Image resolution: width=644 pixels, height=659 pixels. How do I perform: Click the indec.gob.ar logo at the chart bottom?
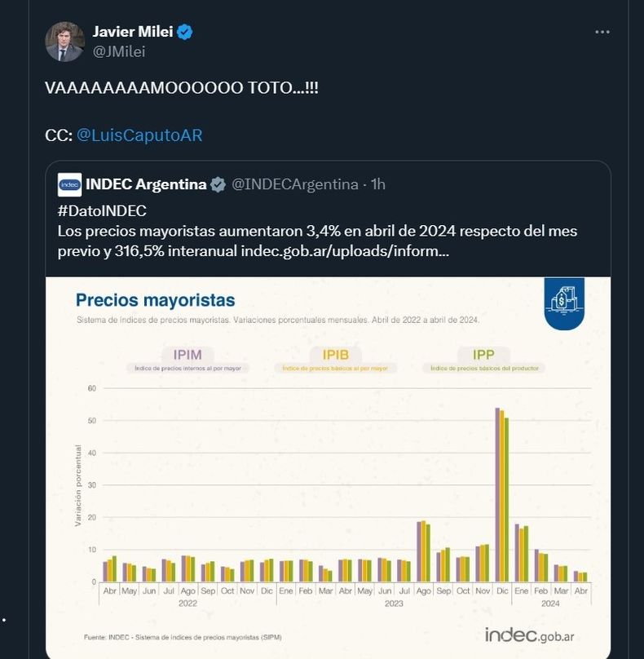pyautogui.click(x=529, y=635)
